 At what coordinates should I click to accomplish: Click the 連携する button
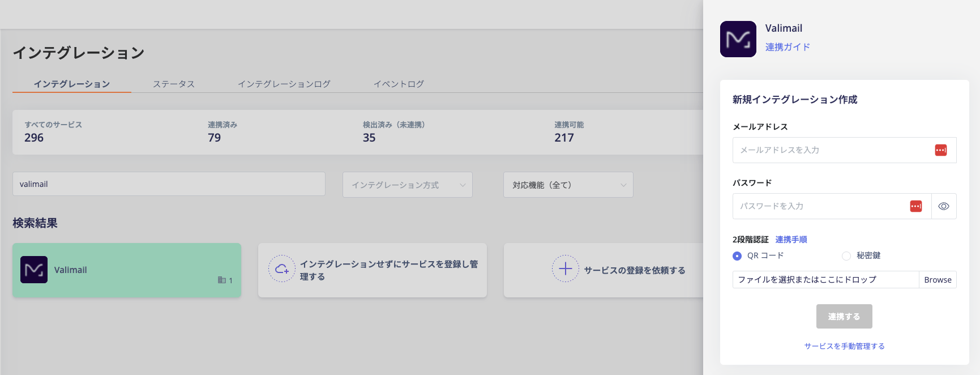(x=844, y=317)
